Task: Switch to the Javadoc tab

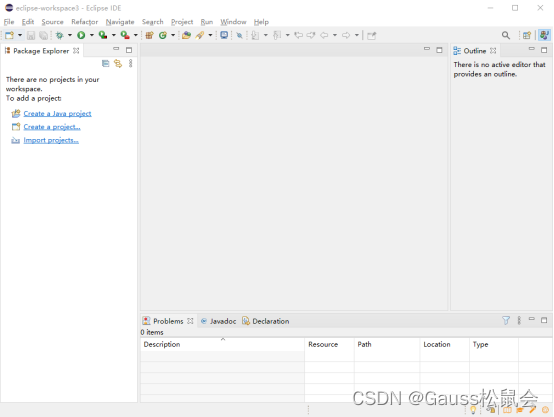Action: pos(218,321)
